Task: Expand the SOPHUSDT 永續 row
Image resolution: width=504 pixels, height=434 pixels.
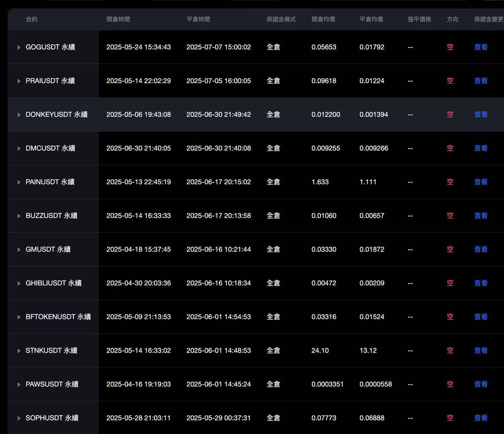Action: 19,418
